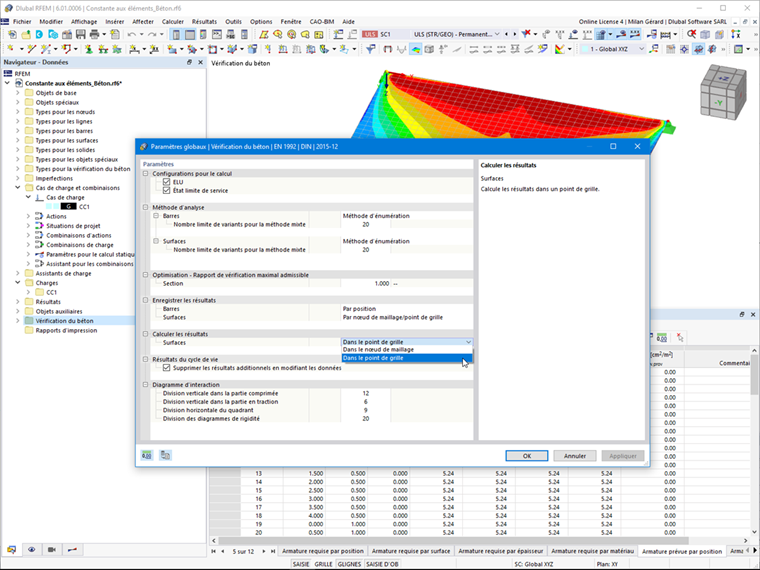
Task: Toggle GLIGNES status bar button
Action: click(x=349, y=564)
